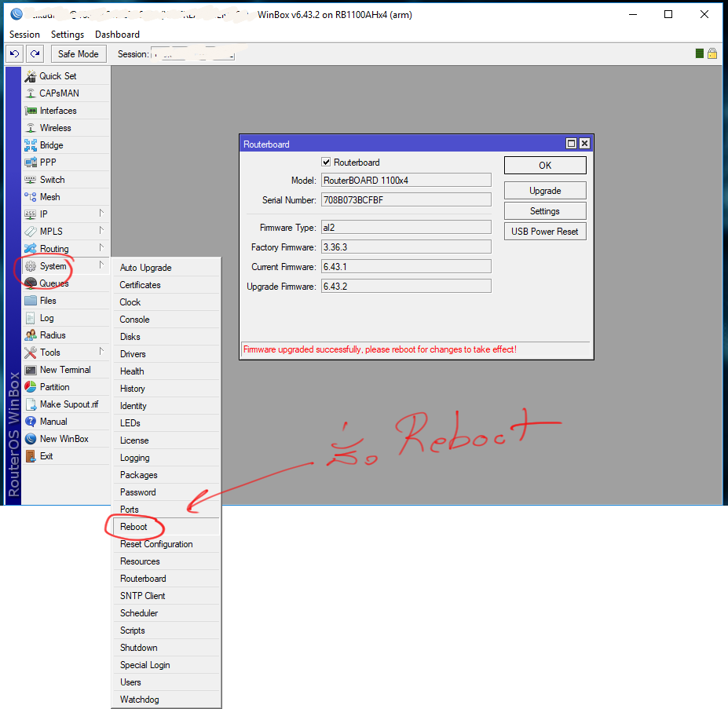Click the Current Firmware field 6.43.1
The width and height of the screenshot is (728, 709).
[406, 266]
